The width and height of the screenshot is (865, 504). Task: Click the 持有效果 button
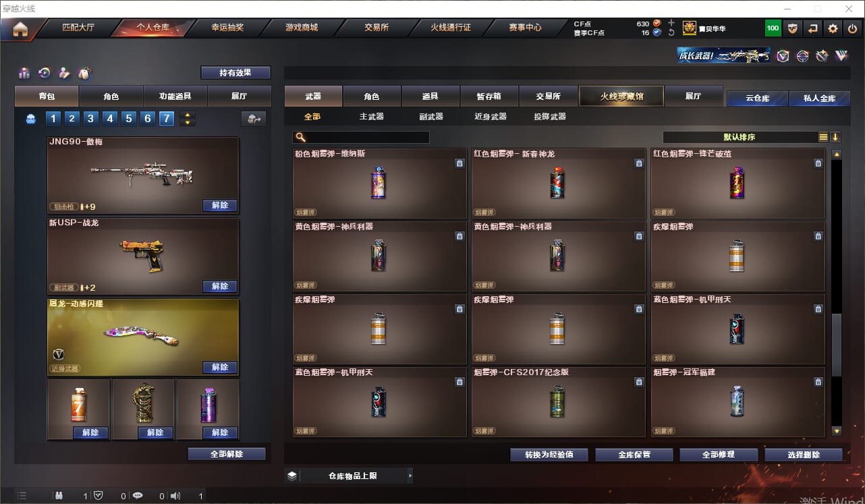point(235,72)
